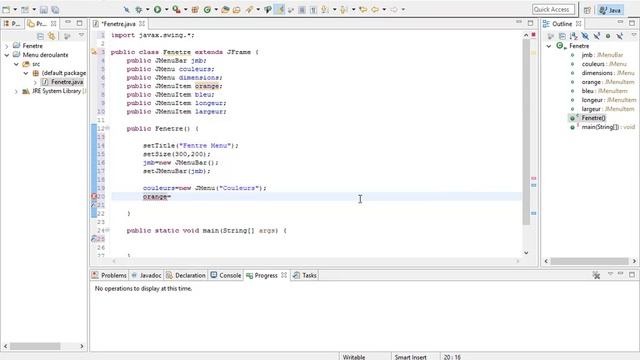Open the Console tab
Screen dimensions: 640x360
point(226,276)
